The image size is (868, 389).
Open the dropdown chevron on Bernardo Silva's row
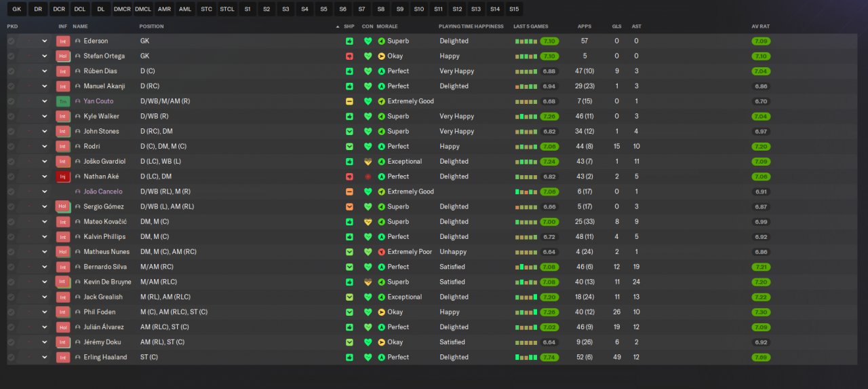45,267
